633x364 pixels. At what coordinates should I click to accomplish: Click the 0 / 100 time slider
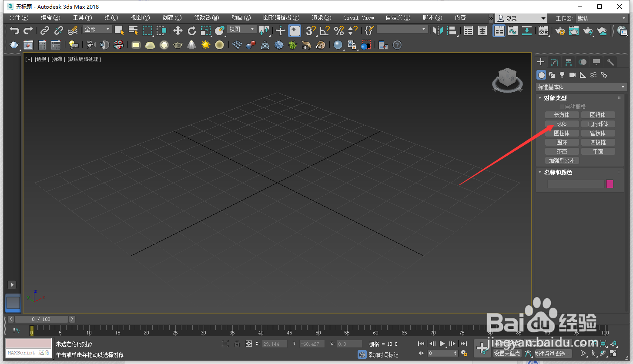point(41,319)
